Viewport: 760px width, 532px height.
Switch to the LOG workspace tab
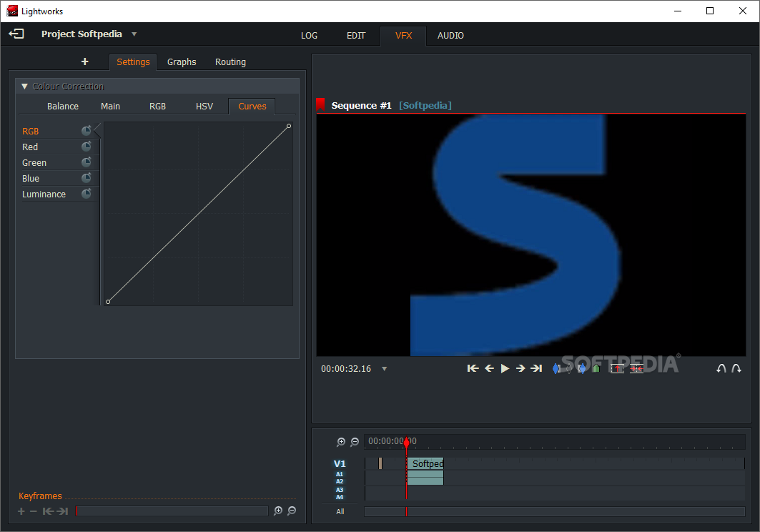[310, 36]
